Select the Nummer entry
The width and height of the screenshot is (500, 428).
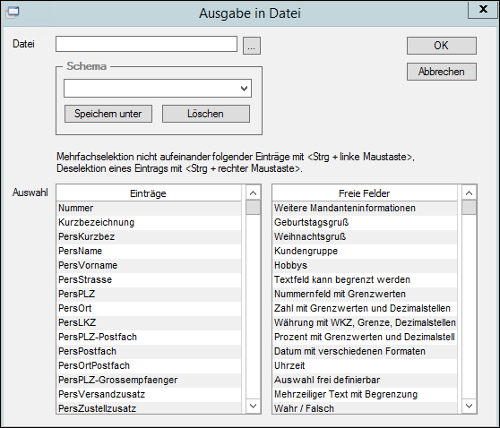pyautogui.click(x=149, y=208)
